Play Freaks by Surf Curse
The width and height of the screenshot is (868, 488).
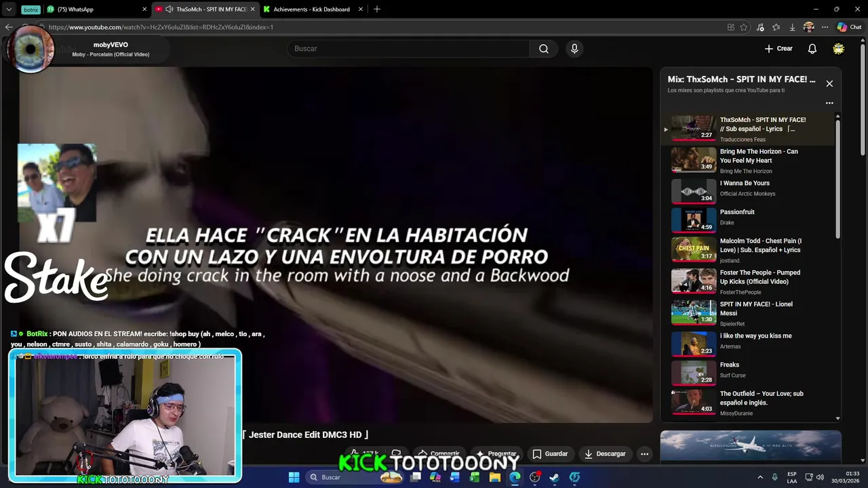pyautogui.click(x=746, y=372)
